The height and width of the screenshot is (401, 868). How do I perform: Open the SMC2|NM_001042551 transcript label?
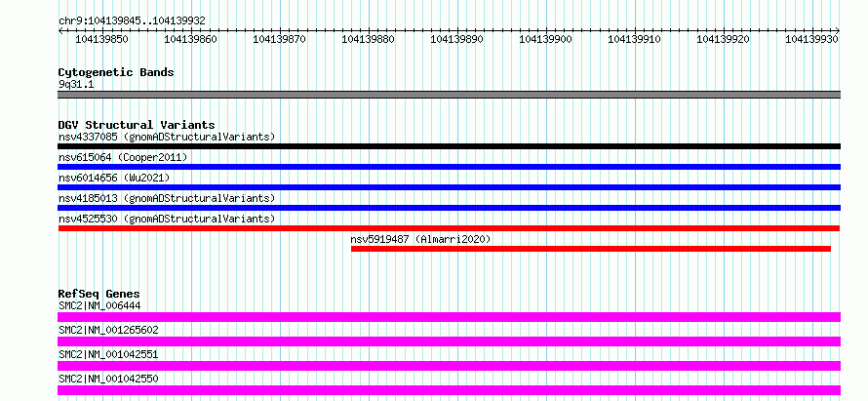(x=108, y=354)
